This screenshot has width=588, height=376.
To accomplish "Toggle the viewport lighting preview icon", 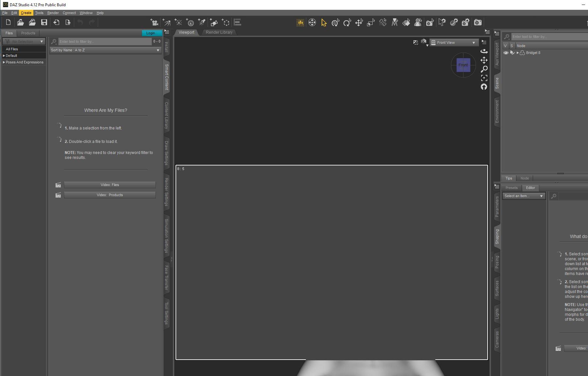I will click(x=415, y=43).
